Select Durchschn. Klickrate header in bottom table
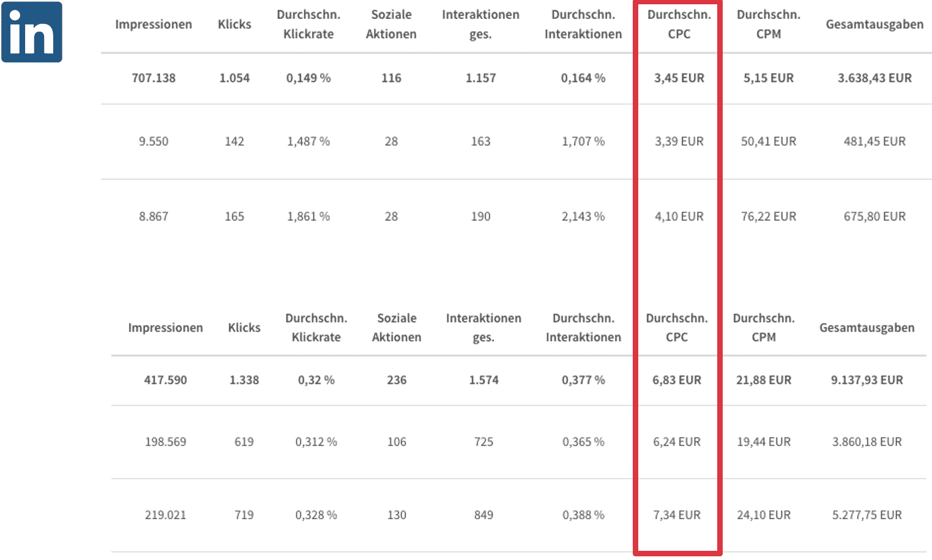This screenshot has height=560, width=932. coord(316,327)
